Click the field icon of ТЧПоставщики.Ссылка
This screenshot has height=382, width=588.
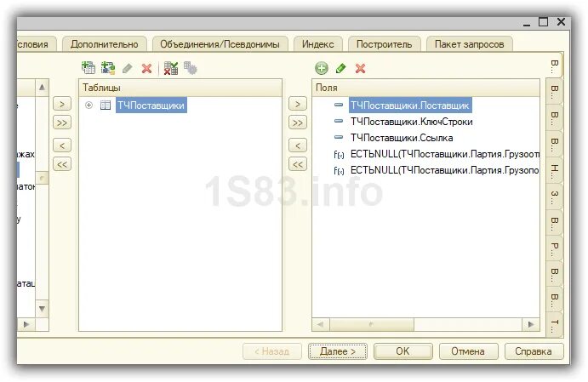[339, 137]
